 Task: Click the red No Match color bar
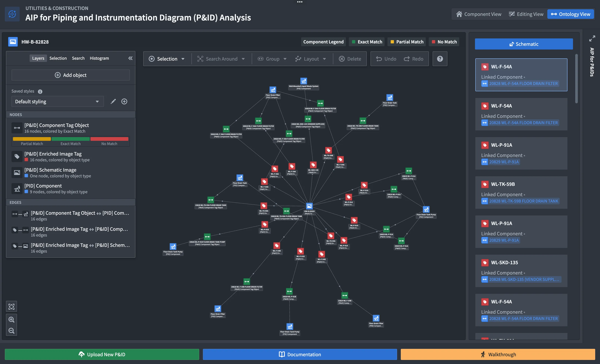(x=109, y=139)
